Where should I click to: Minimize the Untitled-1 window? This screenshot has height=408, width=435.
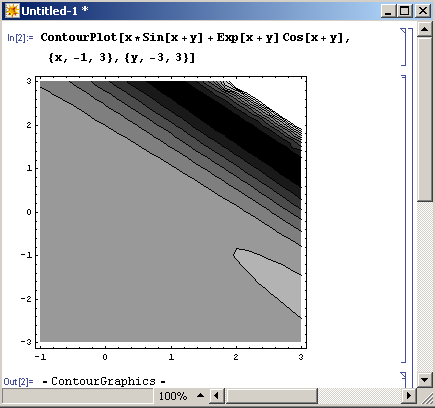(388, 11)
